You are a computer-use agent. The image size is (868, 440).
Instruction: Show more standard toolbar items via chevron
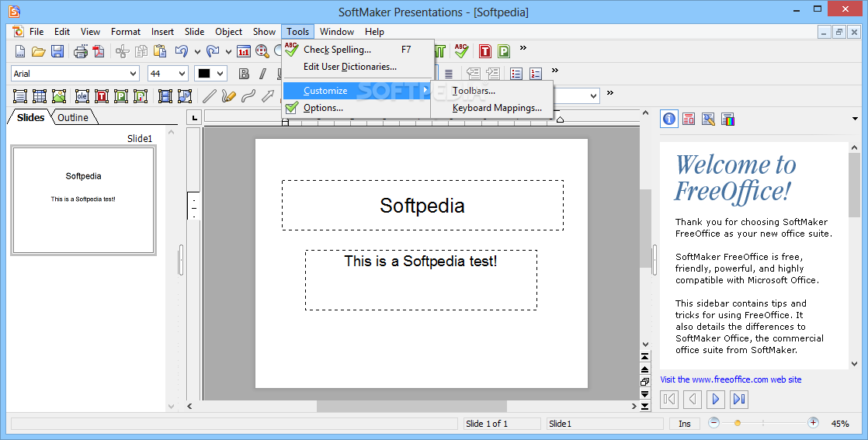(x=523, y=48)
